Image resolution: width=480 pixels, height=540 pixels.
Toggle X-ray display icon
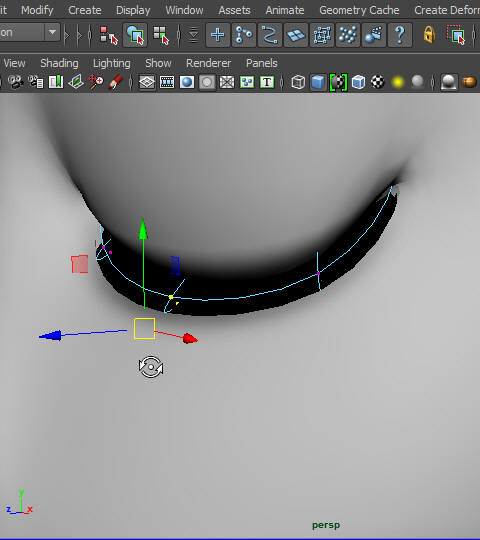click(469, 82)
